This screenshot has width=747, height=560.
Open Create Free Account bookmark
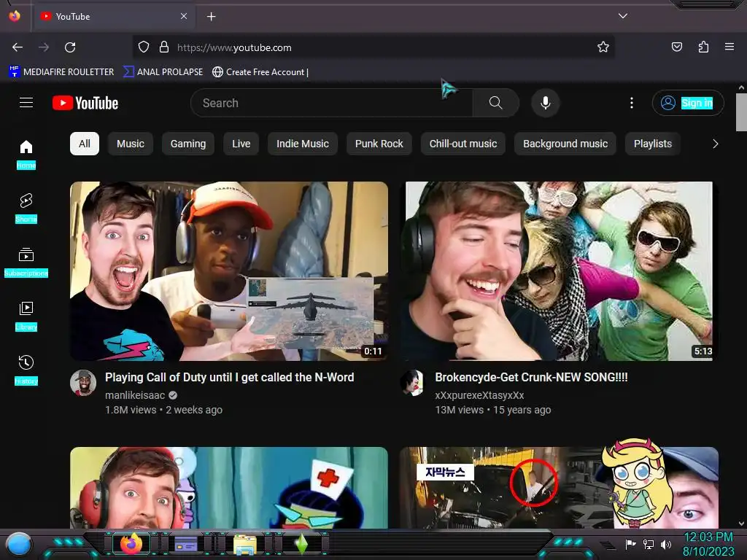(260, 72)
